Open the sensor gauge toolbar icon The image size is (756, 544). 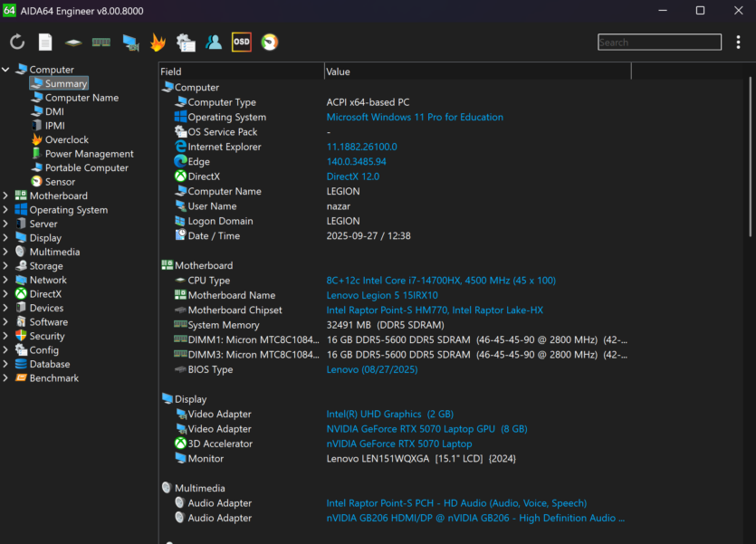pyautogui.click(x=270, y=43)
